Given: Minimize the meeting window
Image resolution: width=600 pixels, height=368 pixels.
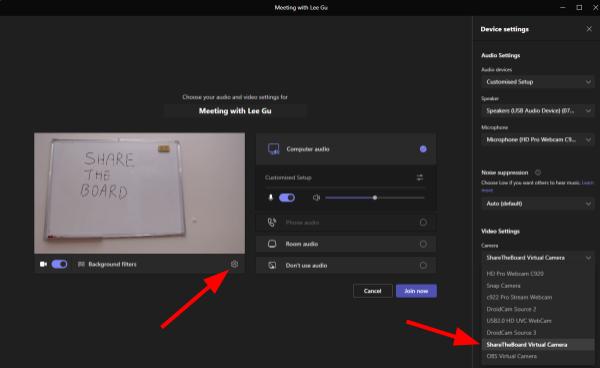Looking at the screenshot, I should (x=562, y=7).
